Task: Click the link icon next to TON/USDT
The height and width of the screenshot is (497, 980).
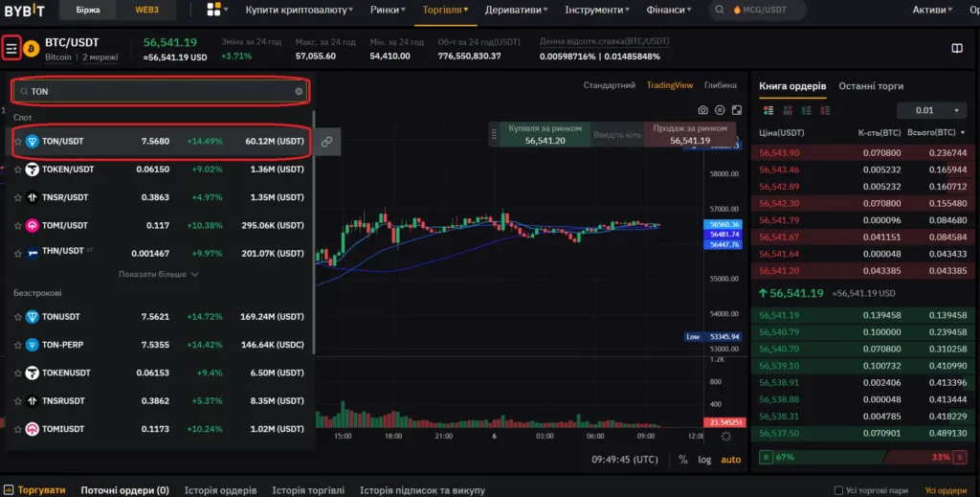Action: click(x=326, y=142)
